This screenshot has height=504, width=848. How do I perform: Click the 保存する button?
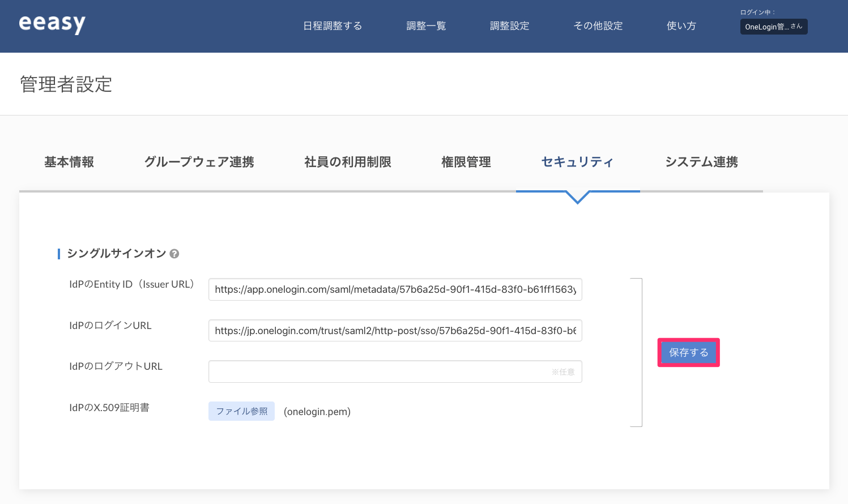coord(688,353)
